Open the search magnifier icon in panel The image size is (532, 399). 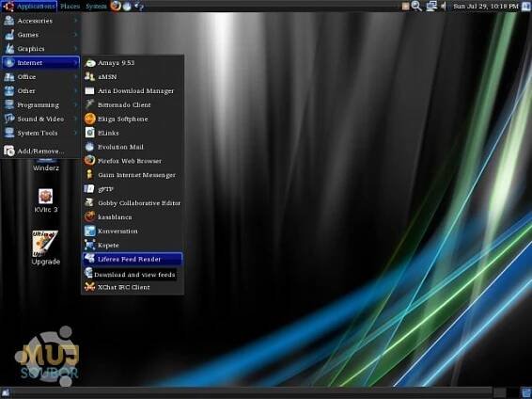click(x=416, y=6)
